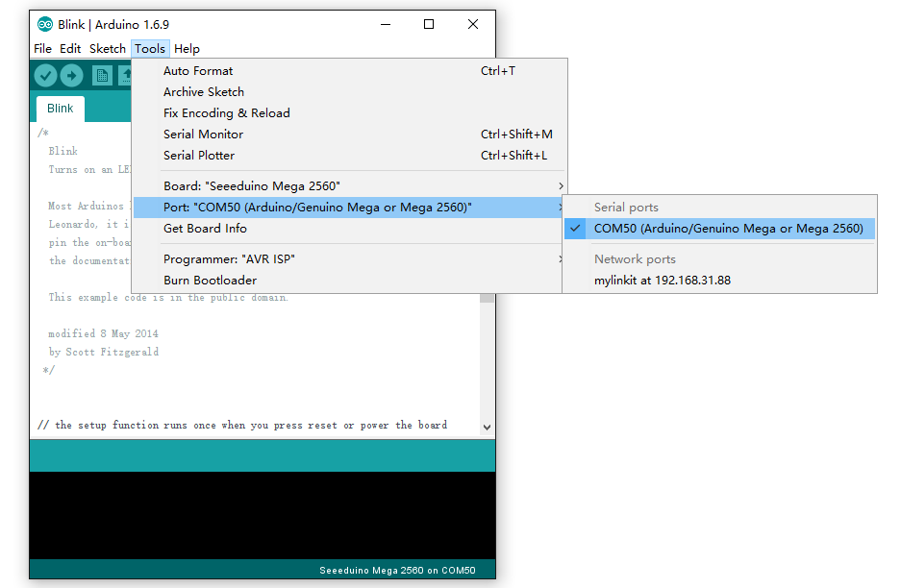Click the code editor vertical scrollbar thumb
This screenshot has height=588, width=901.
click(x=487, y=299)
